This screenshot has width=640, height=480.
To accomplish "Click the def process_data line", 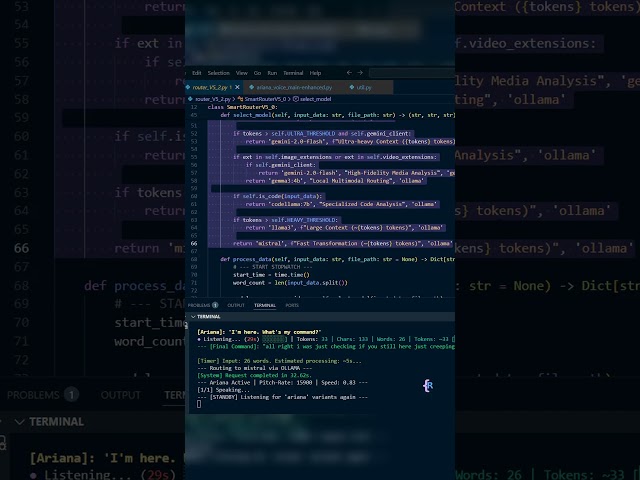I will click(x=337, y=259).
